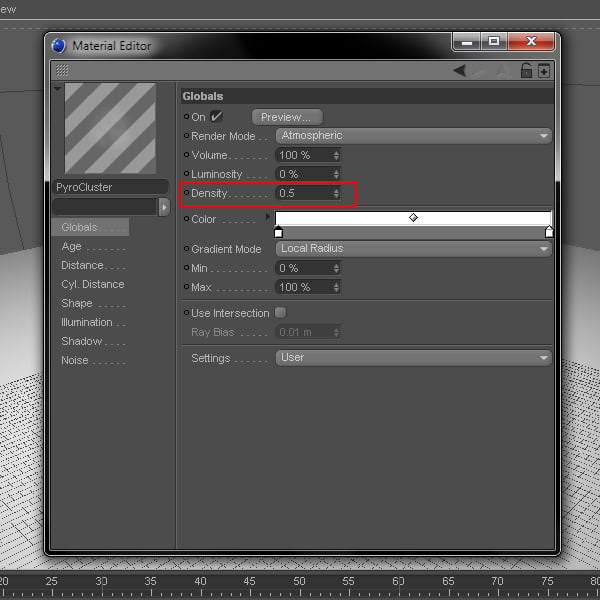Select the Globals channel
Viewport: 600px width, 600px height.
90,227
